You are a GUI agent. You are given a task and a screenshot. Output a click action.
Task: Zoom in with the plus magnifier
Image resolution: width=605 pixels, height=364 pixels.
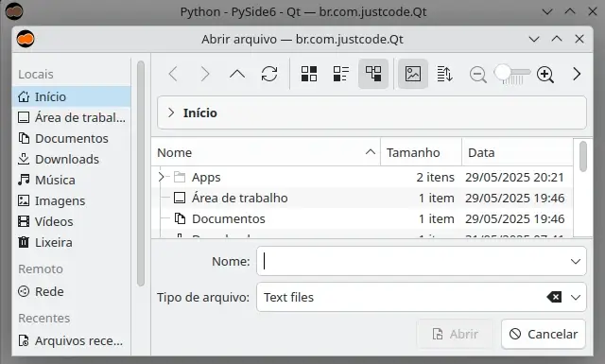pos(545,75)
